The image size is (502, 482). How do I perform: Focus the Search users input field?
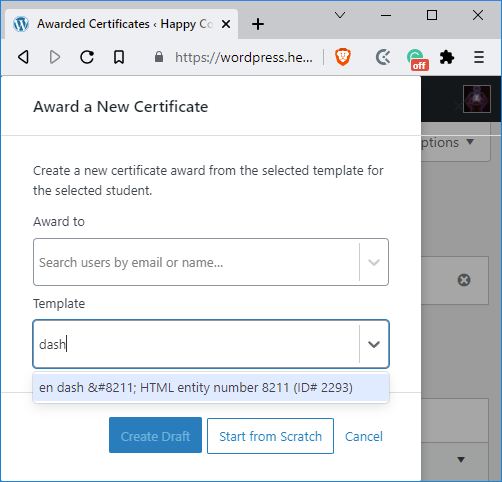pos(197,262)
